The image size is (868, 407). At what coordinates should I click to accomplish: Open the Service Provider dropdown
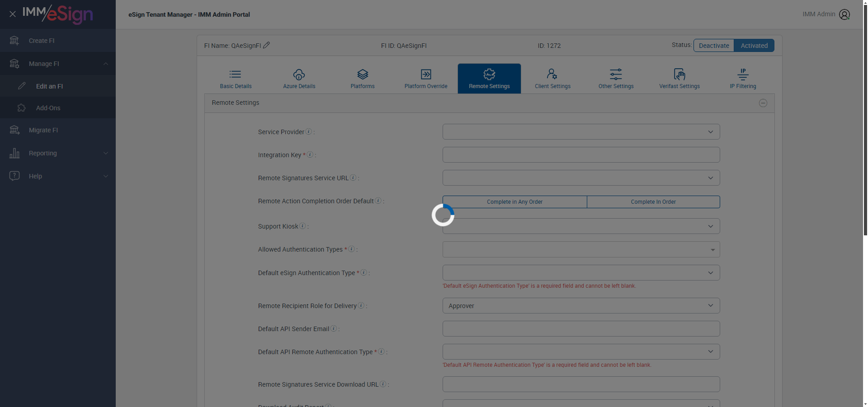581,132
